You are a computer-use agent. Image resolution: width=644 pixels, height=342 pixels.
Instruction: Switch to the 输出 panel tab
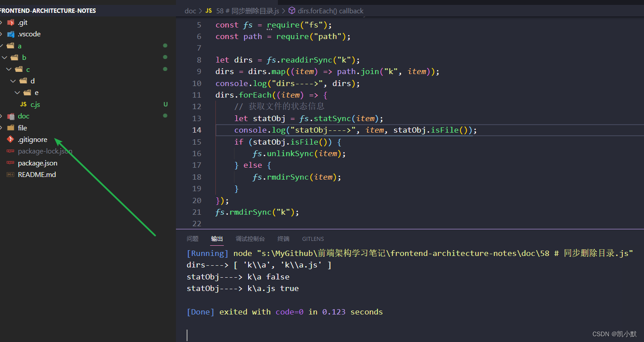click(217, 239)
